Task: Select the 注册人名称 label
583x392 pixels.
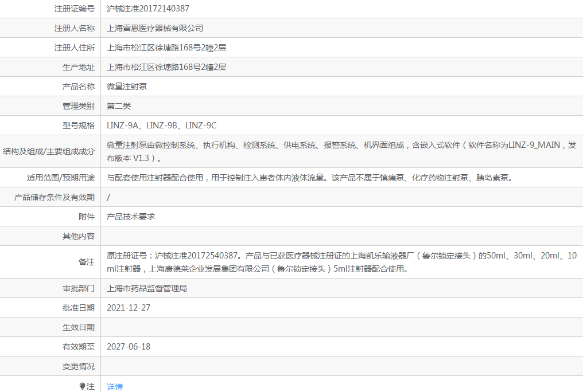Action: (x=75, y=28)
